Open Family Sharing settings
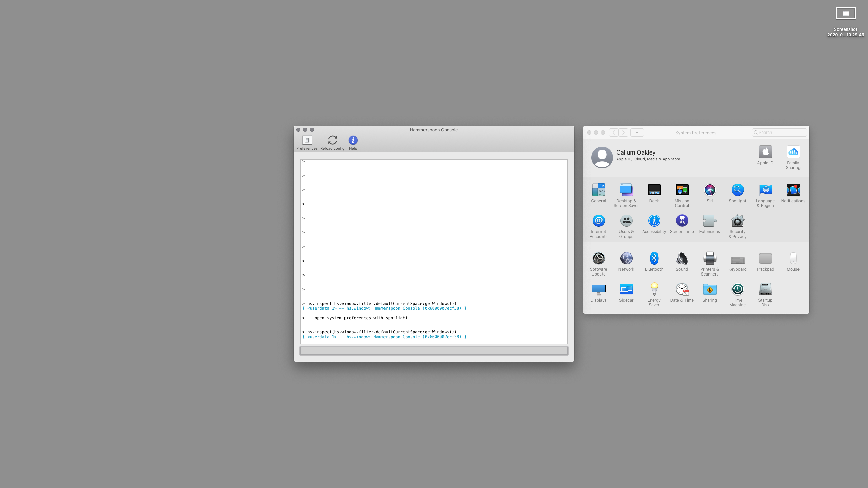 click(x=793, y=158)
